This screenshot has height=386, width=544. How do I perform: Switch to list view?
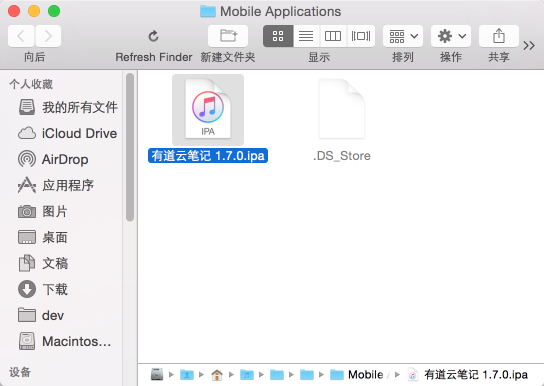[x=306, y=36]
